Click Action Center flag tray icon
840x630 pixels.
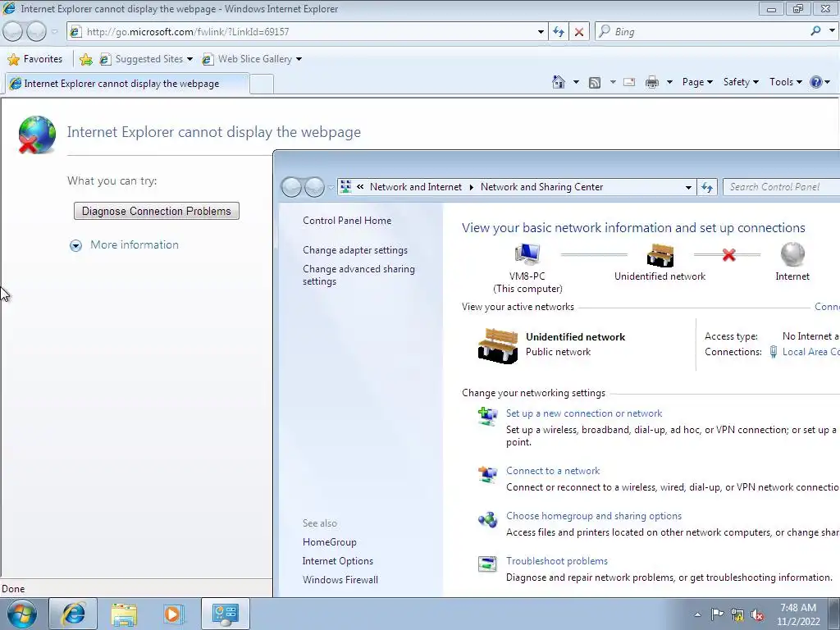(x=717, y=614)
